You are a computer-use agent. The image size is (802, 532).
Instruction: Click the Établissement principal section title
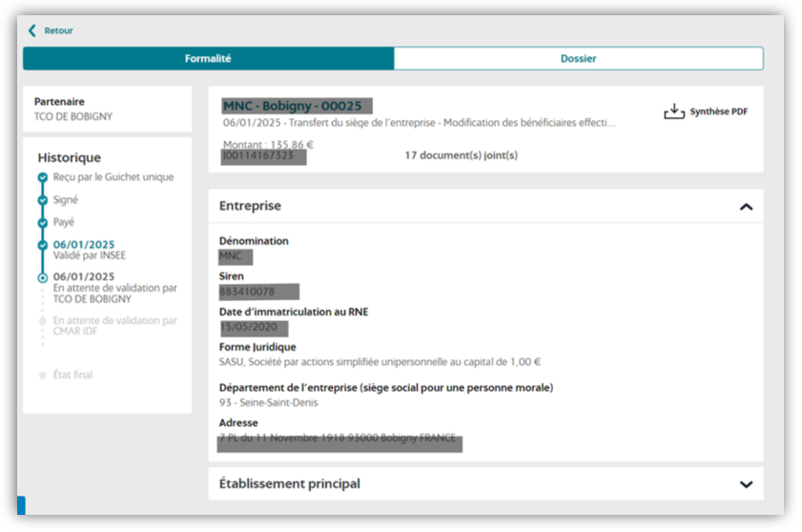click(x=290, y=484)
